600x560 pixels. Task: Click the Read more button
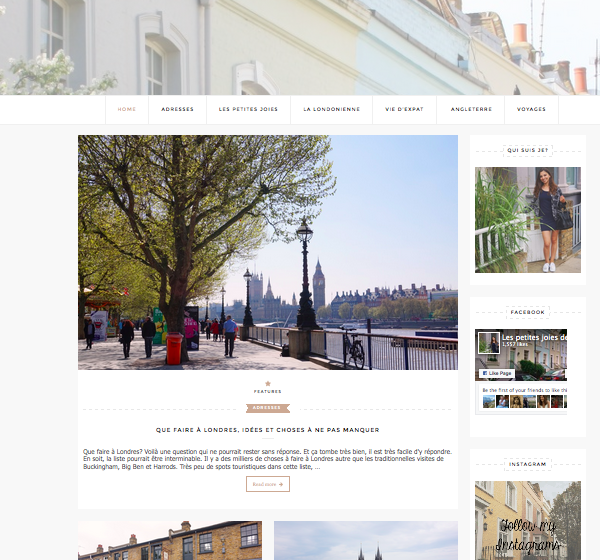(267, 484)
